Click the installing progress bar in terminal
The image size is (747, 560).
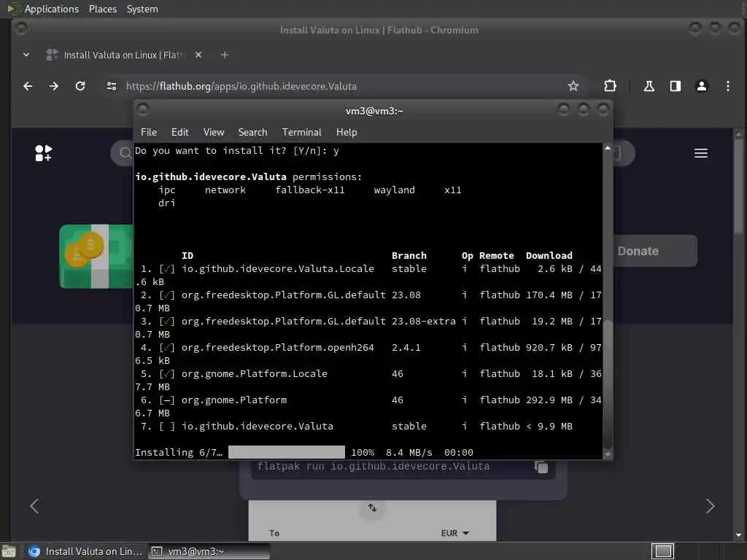(286, 452)
